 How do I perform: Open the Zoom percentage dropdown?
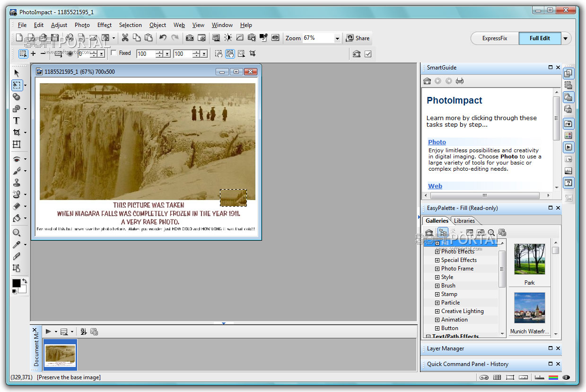pyautogui.click(x=337, y=38)
